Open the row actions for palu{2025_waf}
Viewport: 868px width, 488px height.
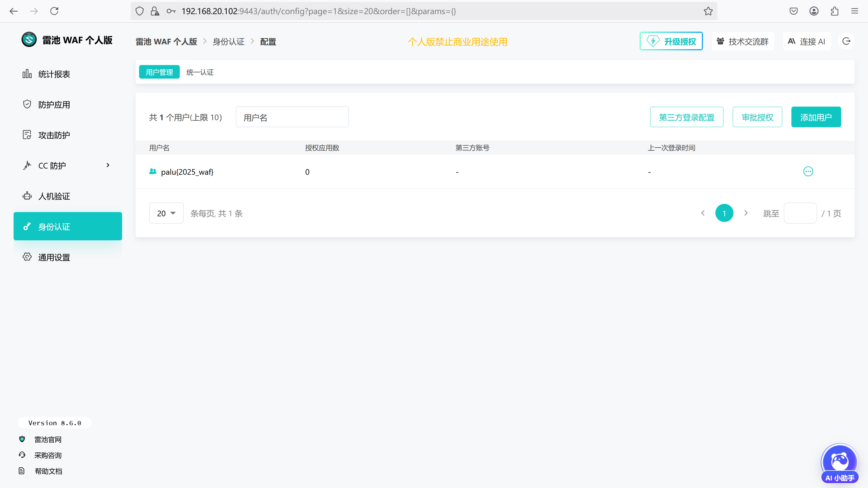[808, 171]
